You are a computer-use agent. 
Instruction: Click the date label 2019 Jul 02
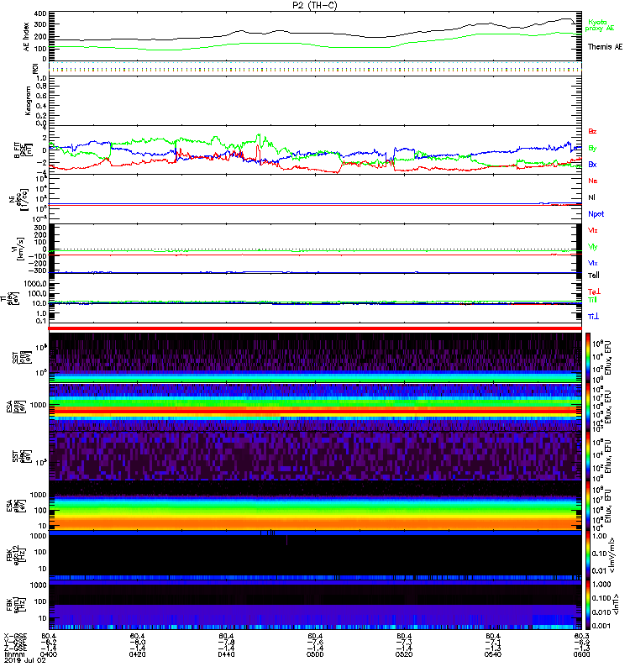click(25, 660)
